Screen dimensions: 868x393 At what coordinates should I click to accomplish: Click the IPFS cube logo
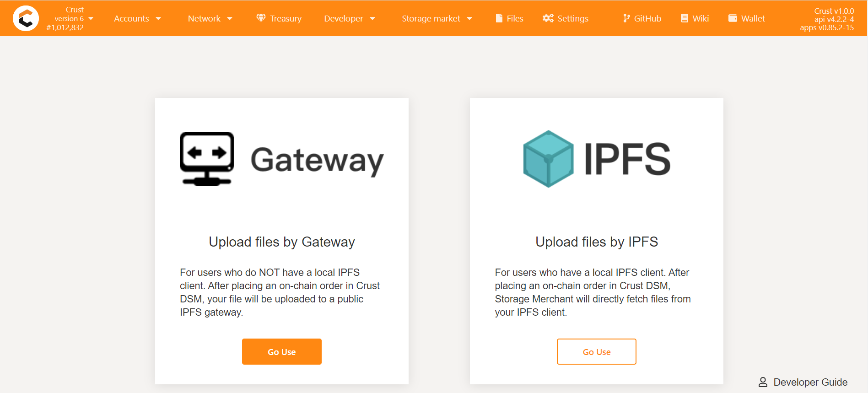(x=548, y=159)
